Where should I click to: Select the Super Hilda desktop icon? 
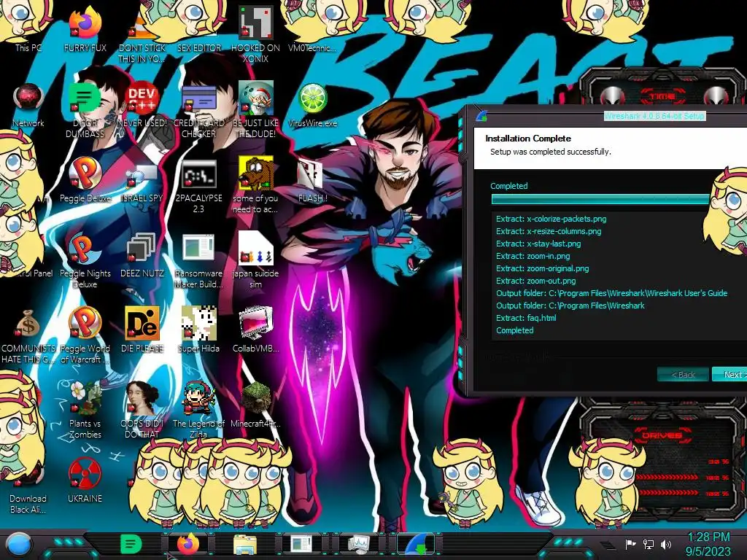tap(198, 330)
